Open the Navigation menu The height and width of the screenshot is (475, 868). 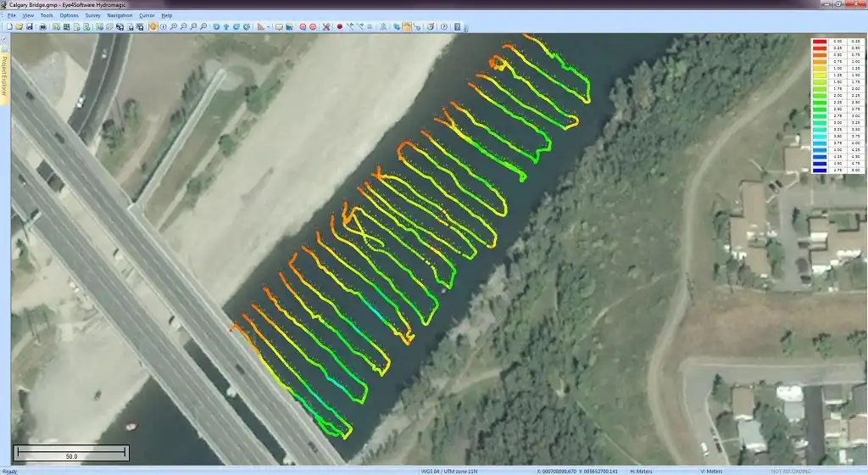(x=120, y=15)
